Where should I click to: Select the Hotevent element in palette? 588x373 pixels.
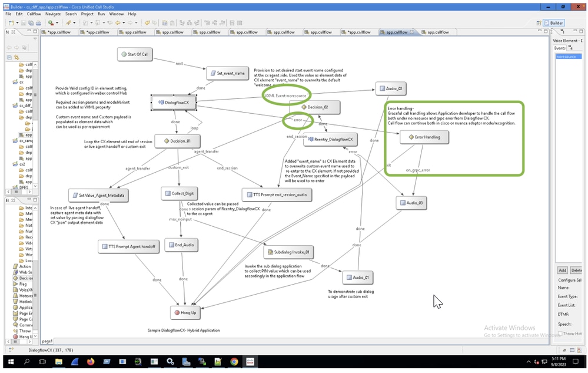22,296
